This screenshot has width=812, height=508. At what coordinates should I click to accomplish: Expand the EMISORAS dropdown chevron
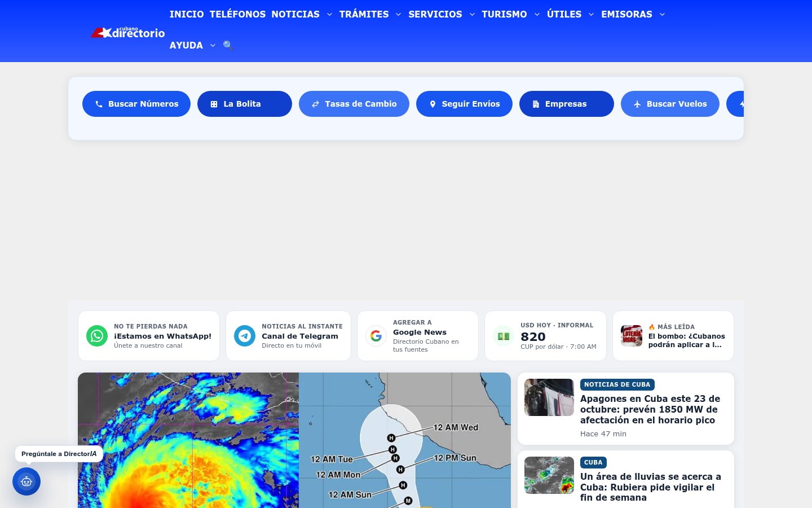(662, 14)
